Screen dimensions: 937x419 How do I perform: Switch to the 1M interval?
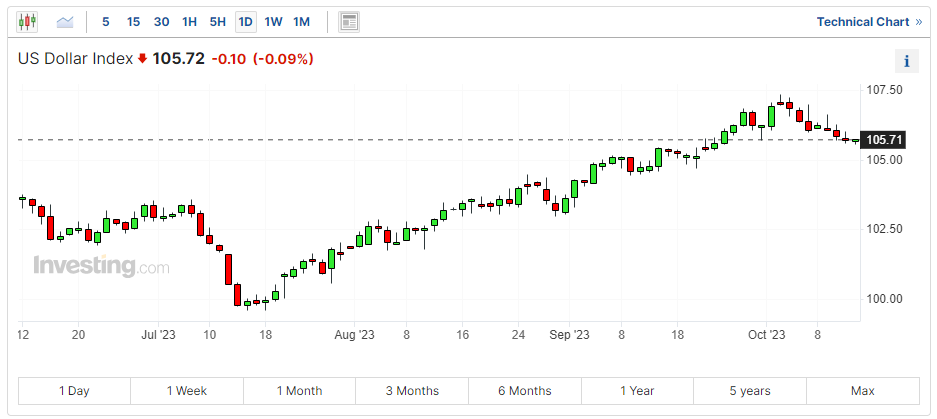tap(301, 21)
